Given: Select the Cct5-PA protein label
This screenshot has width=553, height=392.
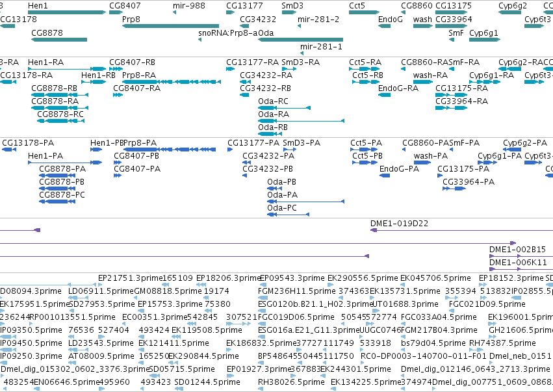Looking at the screenshot, I should click(x=366, y=143).
